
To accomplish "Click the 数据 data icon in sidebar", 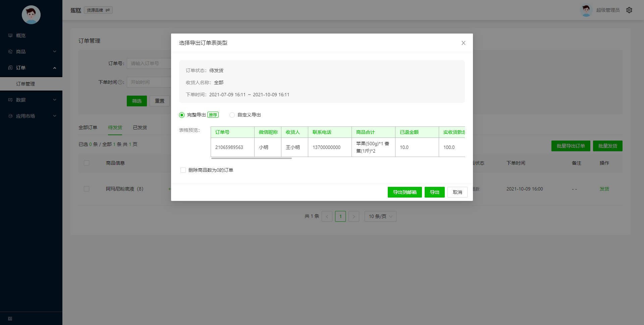I will click(10, 100).
